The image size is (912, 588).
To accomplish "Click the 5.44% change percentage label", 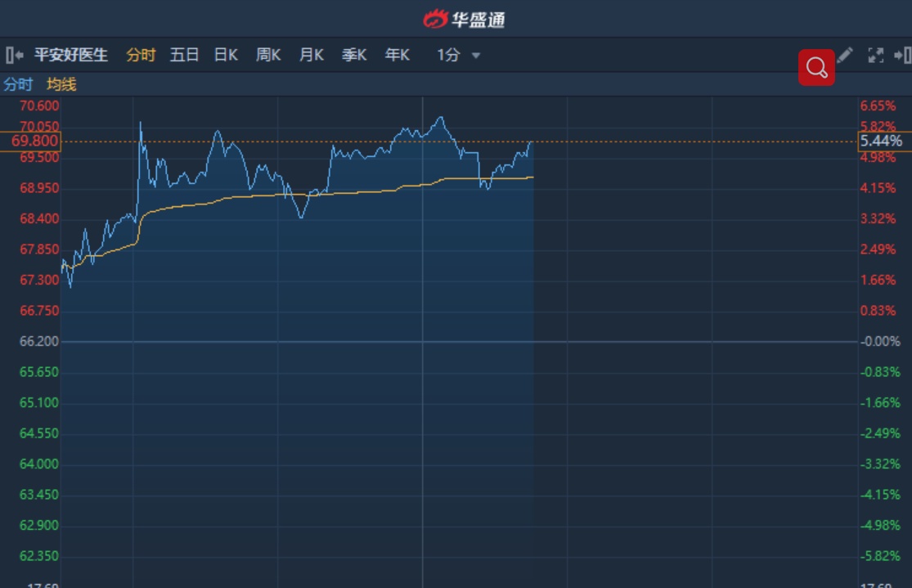I will tap(882, 141).
